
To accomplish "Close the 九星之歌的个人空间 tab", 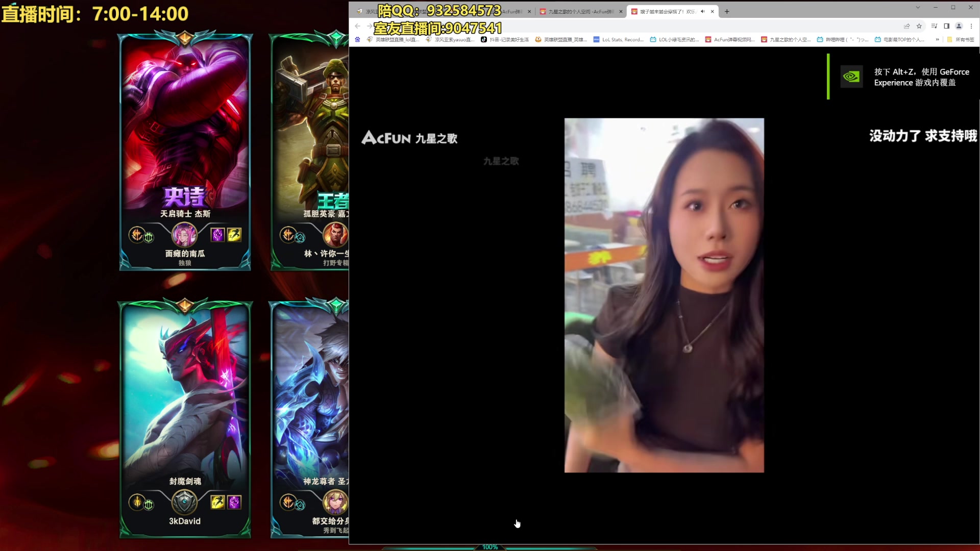I will 621,11.
